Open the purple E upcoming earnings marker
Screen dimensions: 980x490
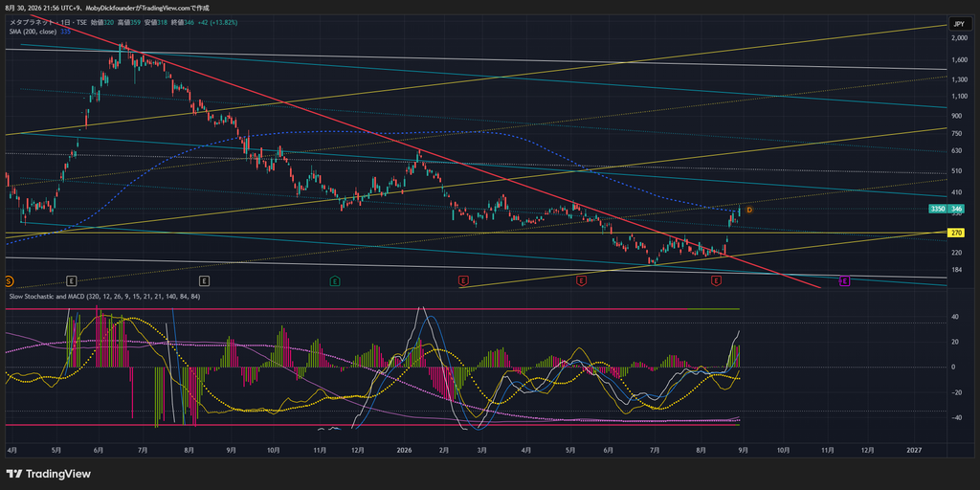(x=844, y=280)
